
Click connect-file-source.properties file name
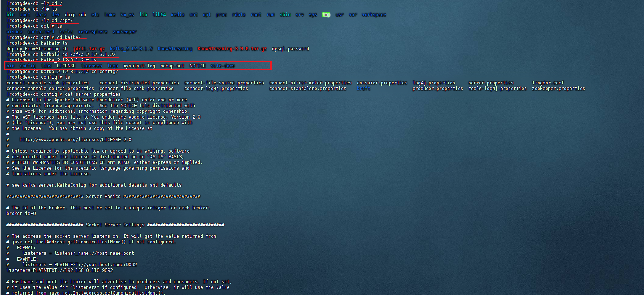(224, 83)
